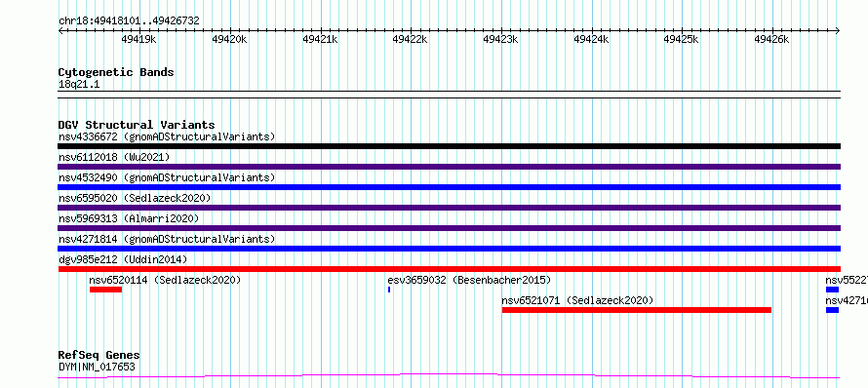Click the RefSeq Genes track title
The image size is (868, 388).
point(99,356)
